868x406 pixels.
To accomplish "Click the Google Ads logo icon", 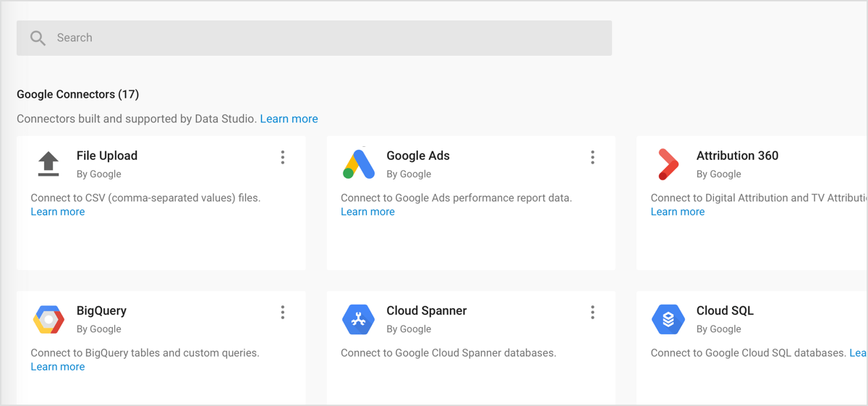I will click(x=359, y=164).
